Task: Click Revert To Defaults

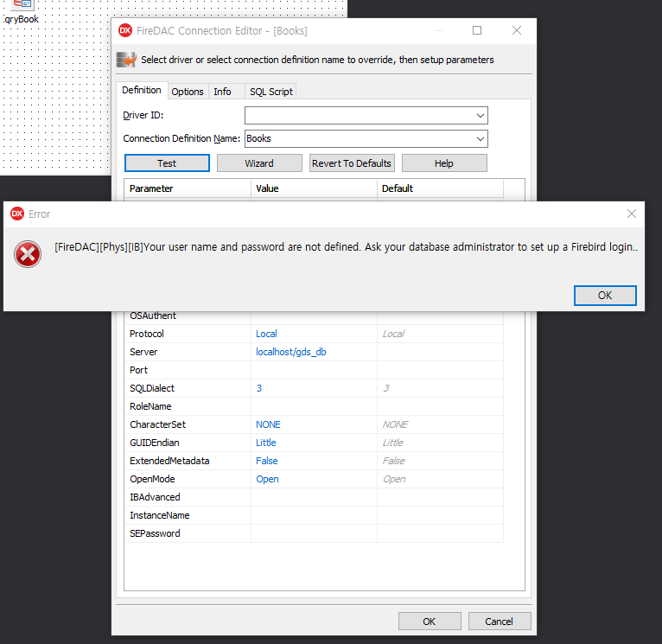Action: (352, 163)
